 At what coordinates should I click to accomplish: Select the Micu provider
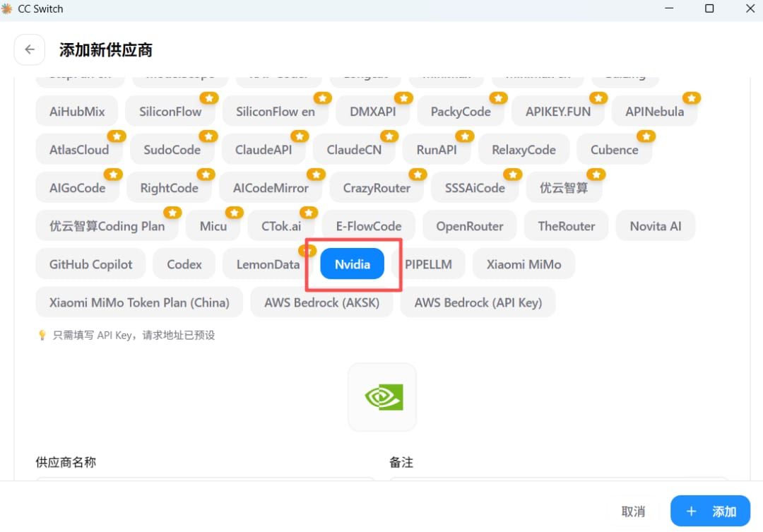click(213, 226)
